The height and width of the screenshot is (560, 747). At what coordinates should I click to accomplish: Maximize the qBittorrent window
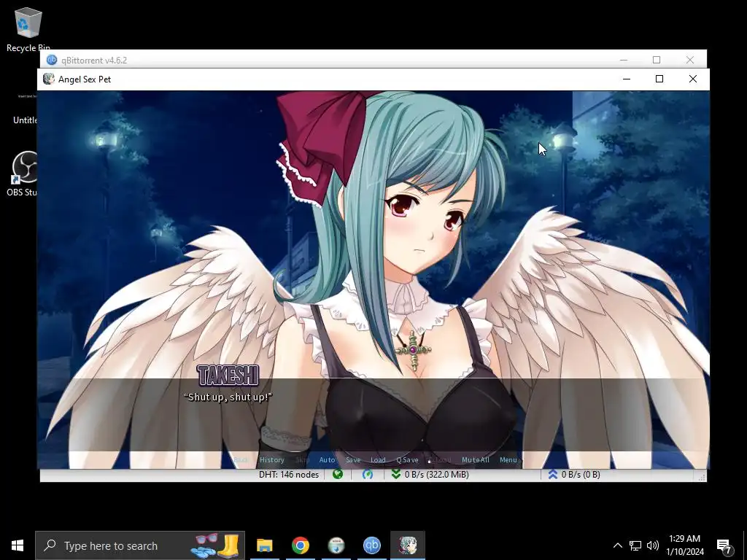[657, 60]
